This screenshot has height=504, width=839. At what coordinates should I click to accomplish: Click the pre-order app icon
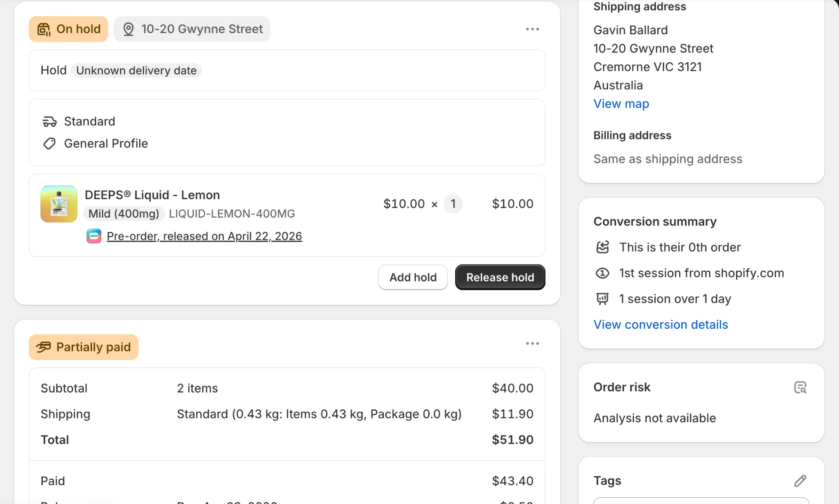94,236
